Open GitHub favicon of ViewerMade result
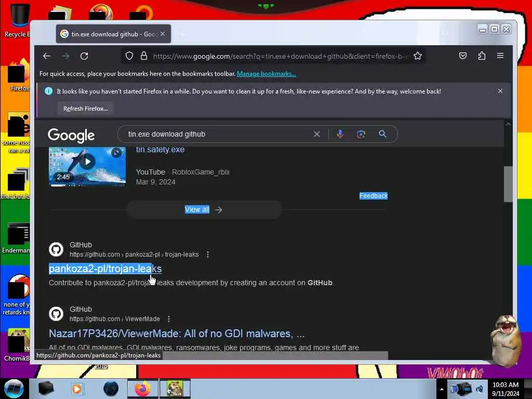 point(56,314)
